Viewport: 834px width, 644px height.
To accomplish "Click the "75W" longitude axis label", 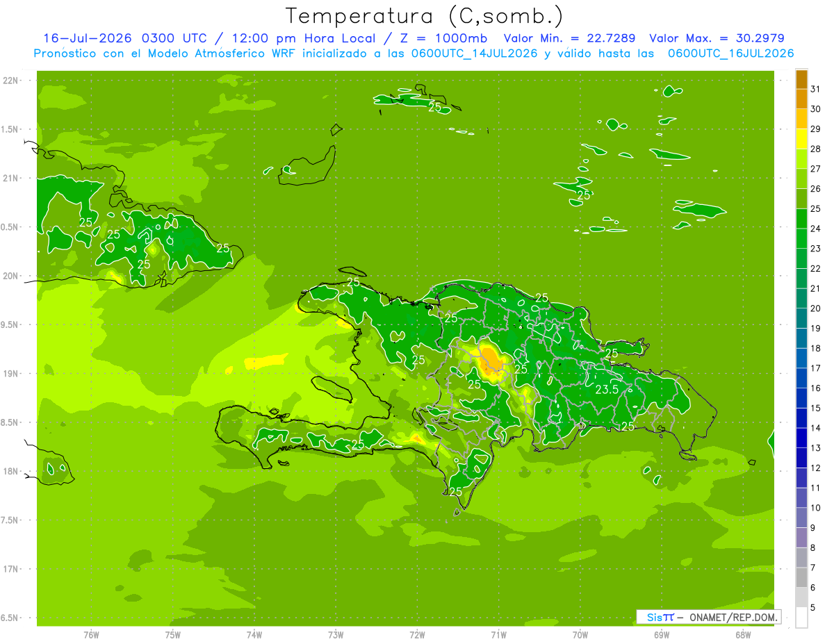I will tap(173, 635).
